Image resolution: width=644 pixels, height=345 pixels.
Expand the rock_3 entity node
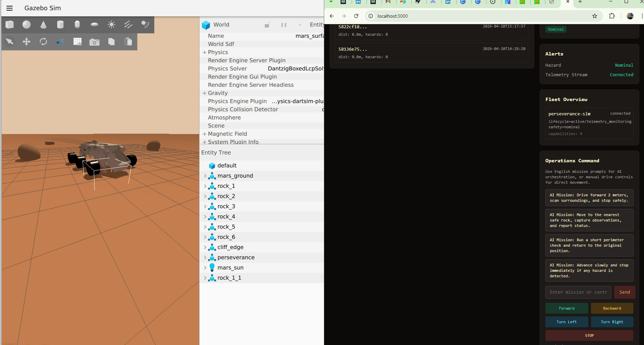[x=205, y=207]
